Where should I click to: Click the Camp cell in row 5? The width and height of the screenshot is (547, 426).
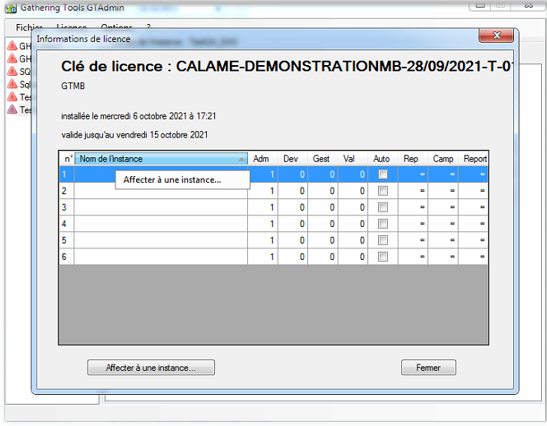[443, 240]
